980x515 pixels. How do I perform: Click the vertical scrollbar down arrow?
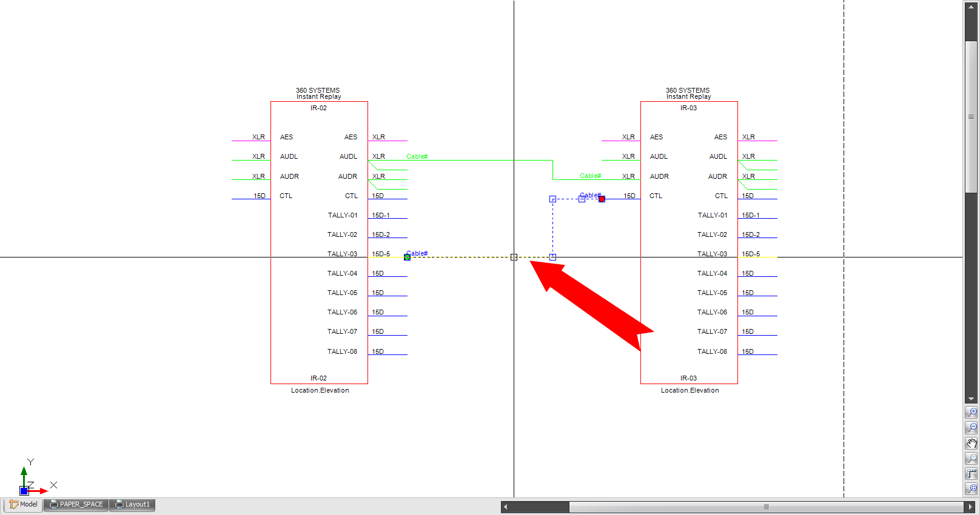[x=972, y=399]
